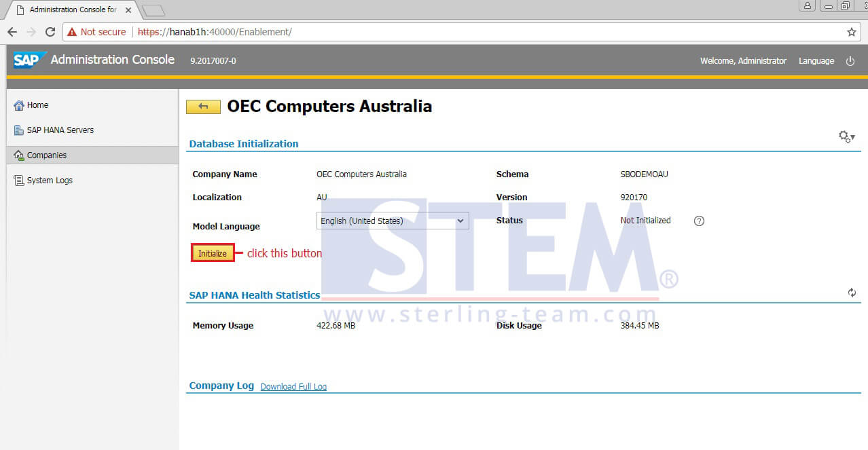Click the Company Log heading
868x450 pixels.
pyautogui.click(x=221, y=386)
